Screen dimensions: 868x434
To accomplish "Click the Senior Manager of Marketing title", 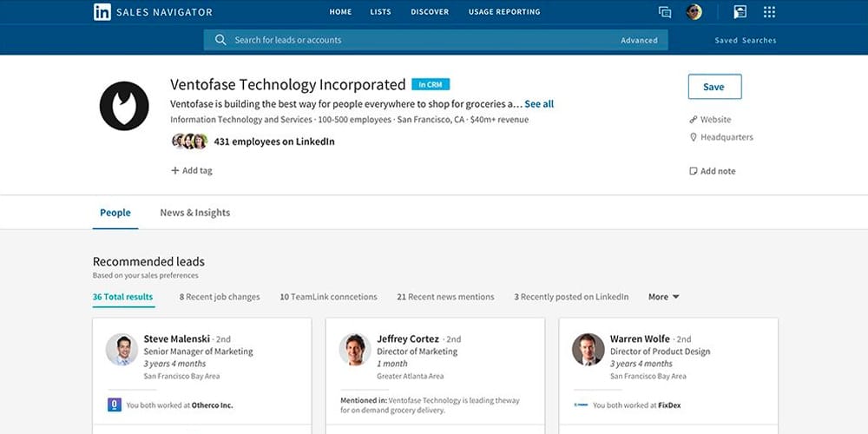I will 198,352.
